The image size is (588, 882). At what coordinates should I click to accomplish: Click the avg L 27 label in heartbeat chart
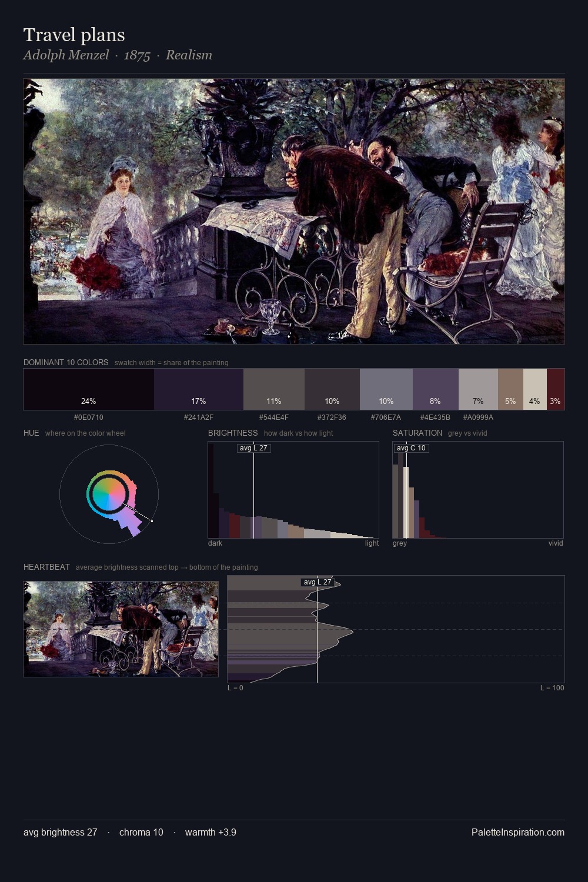tap(318, 582)
